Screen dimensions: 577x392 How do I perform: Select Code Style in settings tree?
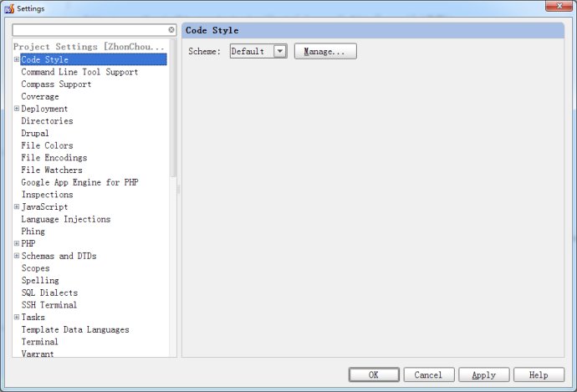click(94, 59)
